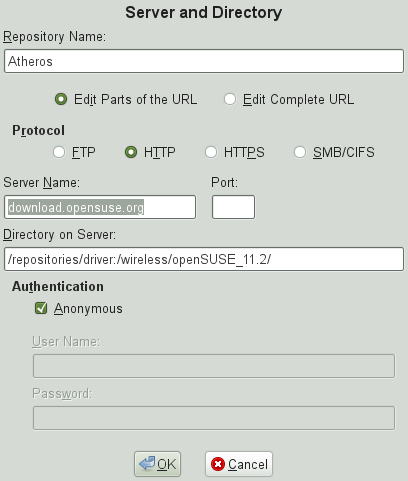Viewport: 408px width, 481px height.
Task: Click the Server and Directory heading
Action: (204, 13)
